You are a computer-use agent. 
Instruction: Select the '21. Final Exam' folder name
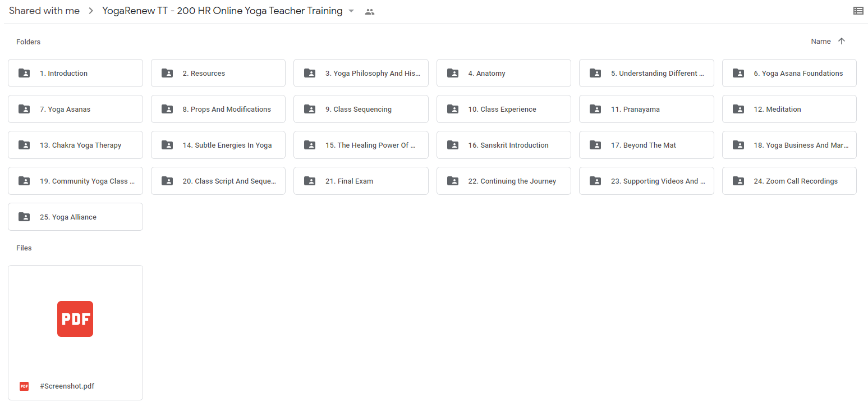click(x=349, y=181)
